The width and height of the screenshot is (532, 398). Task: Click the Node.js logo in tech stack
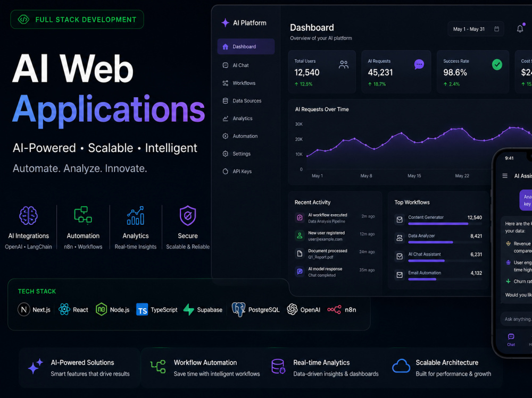coord(101,309)
